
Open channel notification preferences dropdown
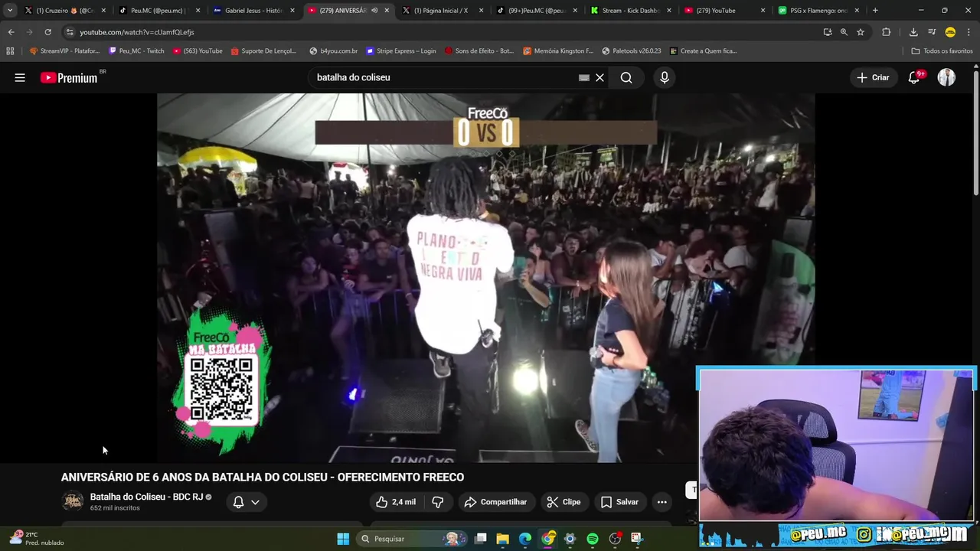point(247,502)
